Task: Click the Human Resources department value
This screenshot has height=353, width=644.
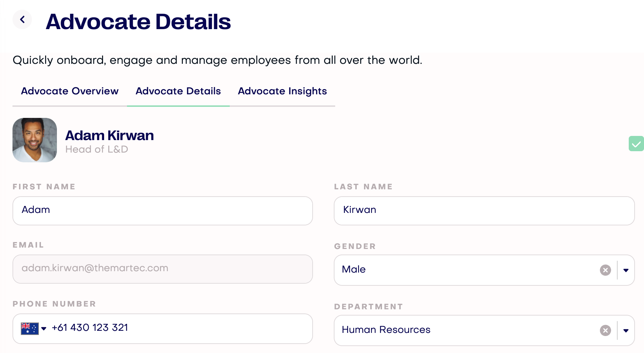Action: click(x=386, y=330)
